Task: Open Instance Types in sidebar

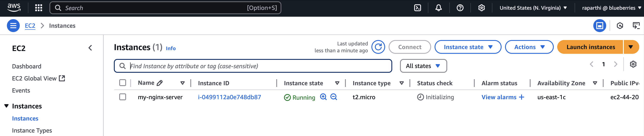Action: [32, 130]
